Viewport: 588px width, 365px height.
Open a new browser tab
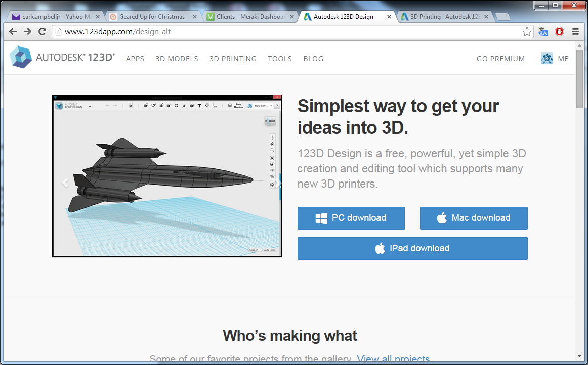(502, 17)
